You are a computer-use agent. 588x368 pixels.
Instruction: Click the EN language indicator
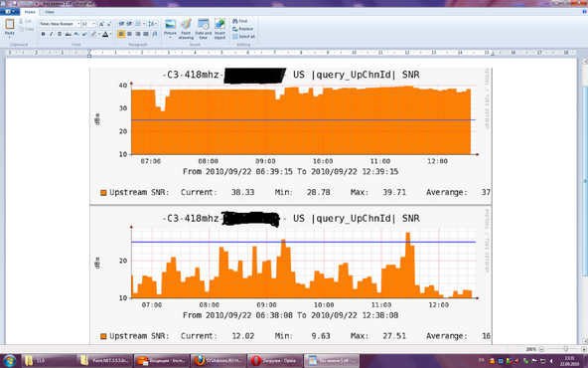click(x=481, y=360)
